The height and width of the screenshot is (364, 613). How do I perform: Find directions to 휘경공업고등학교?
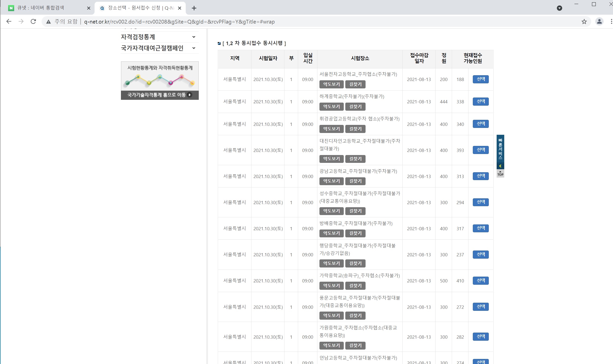click(x=355, y=129)
